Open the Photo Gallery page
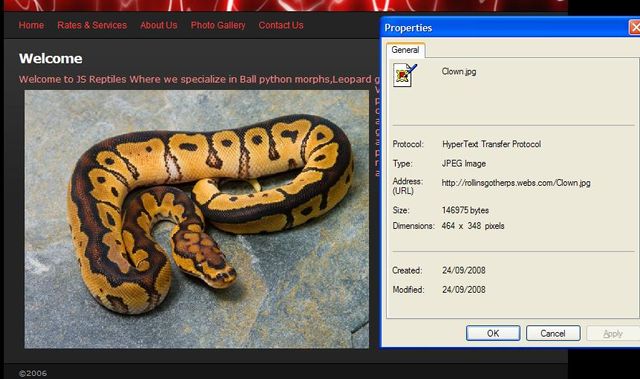640x379 pixels. [x=218, y=25]
